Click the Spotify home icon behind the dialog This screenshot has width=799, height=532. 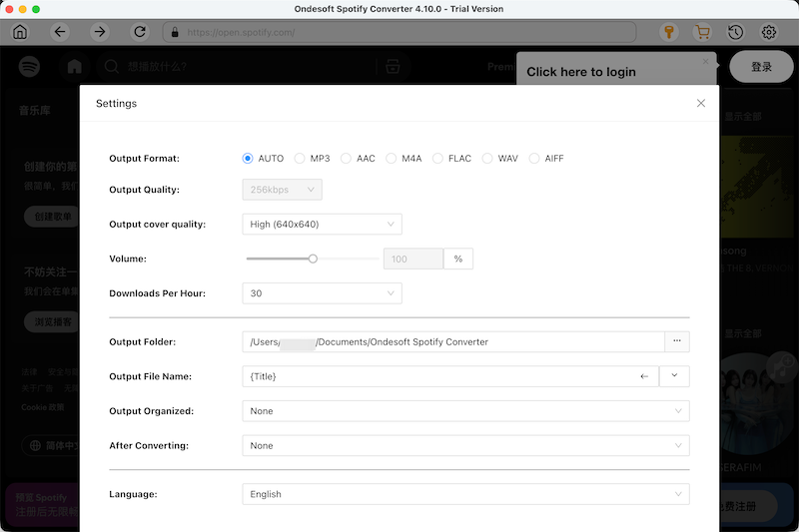(74, 67)
